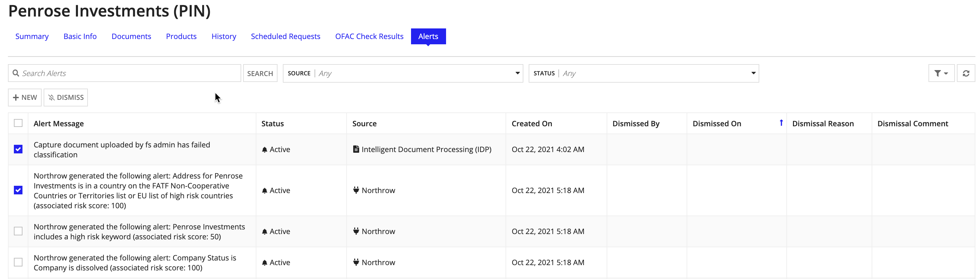Switch to the Basic Info tab

80,36
